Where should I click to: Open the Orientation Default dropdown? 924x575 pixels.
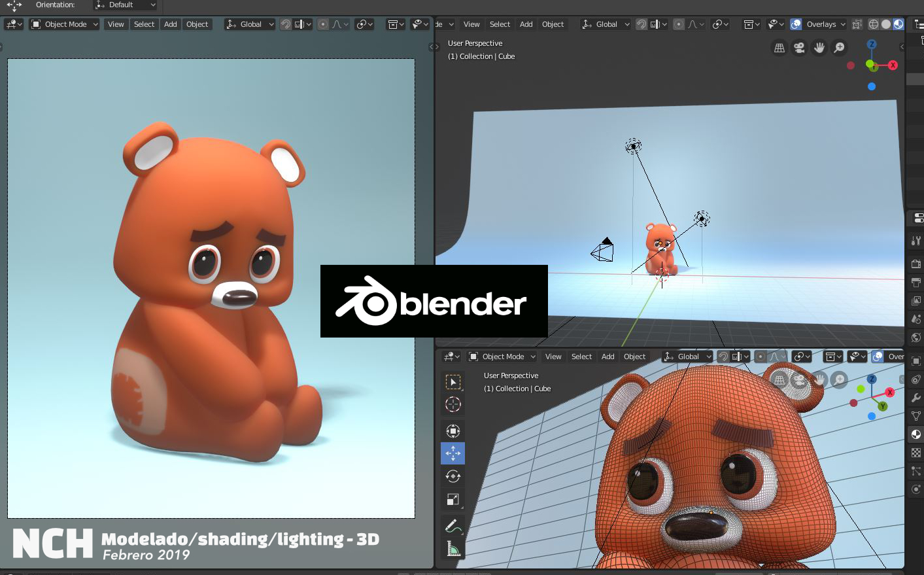(x=126, y=5)
